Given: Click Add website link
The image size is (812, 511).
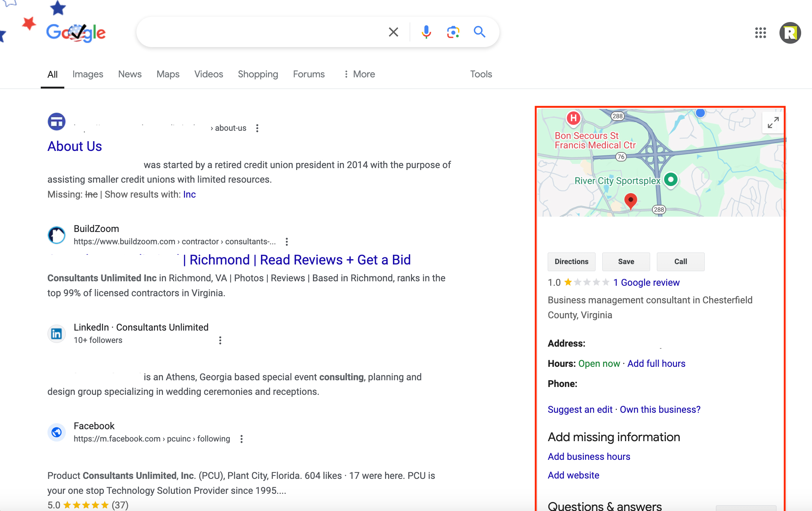Looking at the screenshot, I should pos(573,476).
